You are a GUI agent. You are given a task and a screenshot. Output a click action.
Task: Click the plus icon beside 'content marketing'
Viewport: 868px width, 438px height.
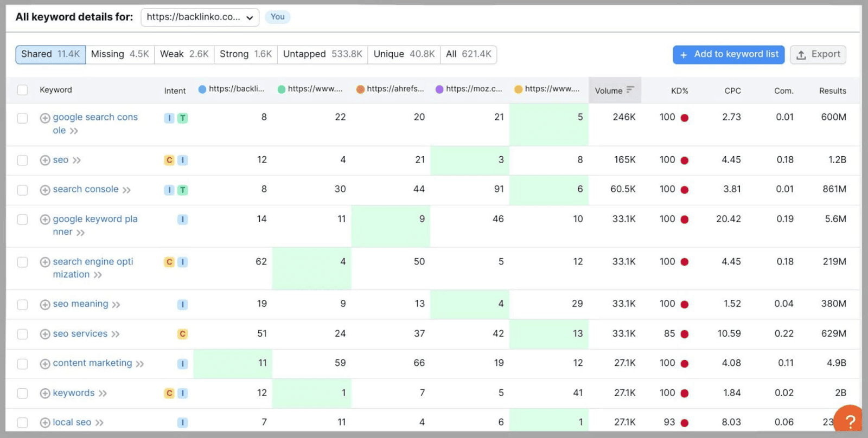tap(45, 364)
